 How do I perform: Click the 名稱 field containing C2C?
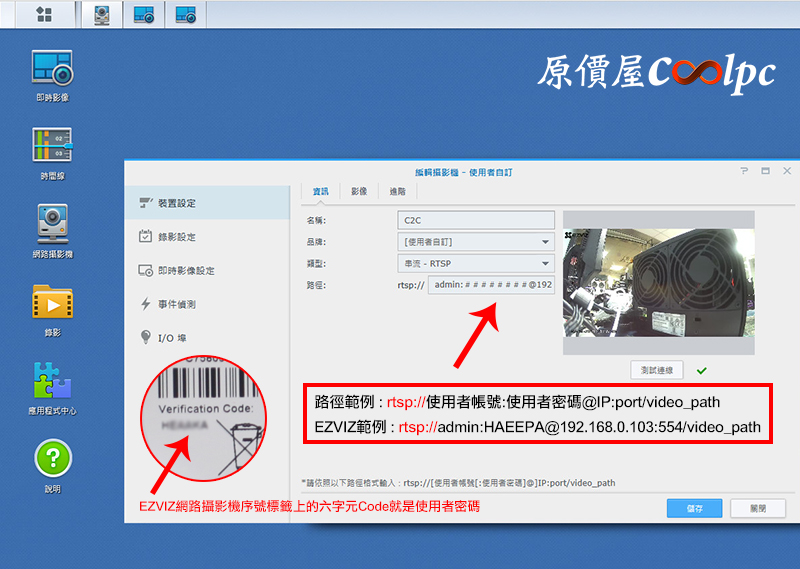click(476, 220)
